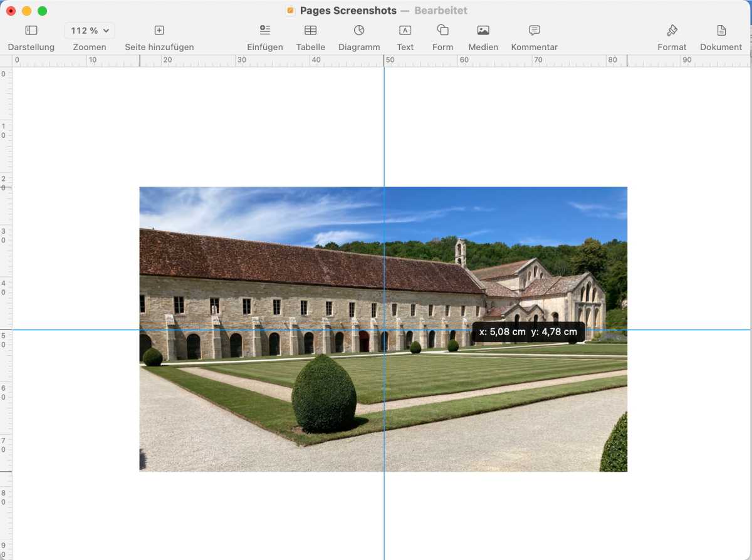
Task: Click the Pages document icon in the title bar
Action: point(290,11)
